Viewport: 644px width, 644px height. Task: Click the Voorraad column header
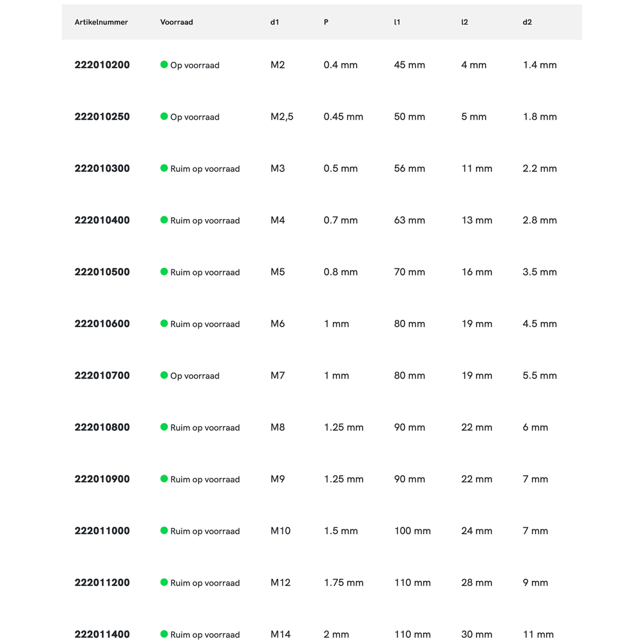click(x=176, y=22)
